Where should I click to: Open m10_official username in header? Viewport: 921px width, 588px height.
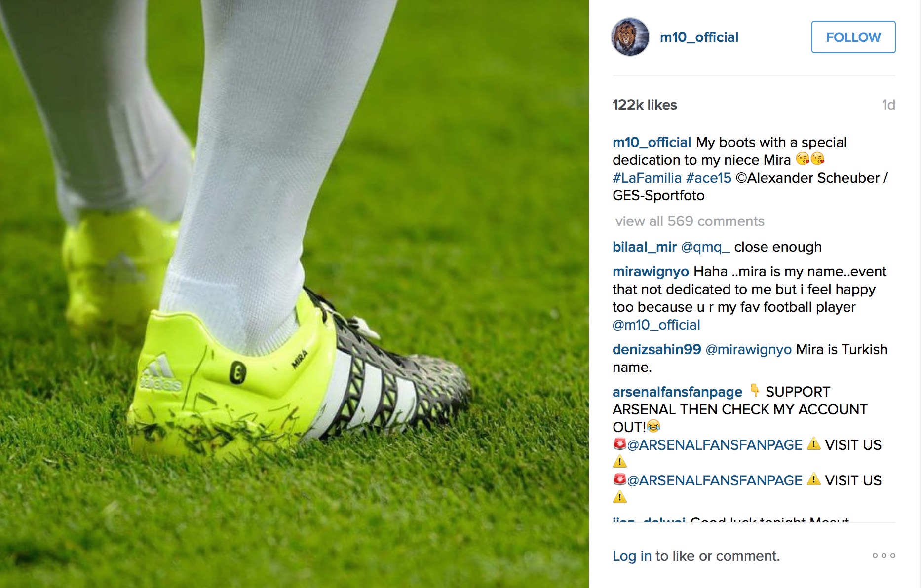699,37
